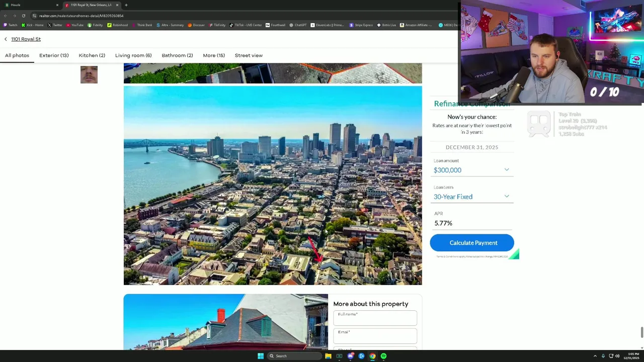This screenshot has width=644, height=362.
Task: Go back to 1101 Royal St listing
Action: pyautogui.click(x=26, y=39)
